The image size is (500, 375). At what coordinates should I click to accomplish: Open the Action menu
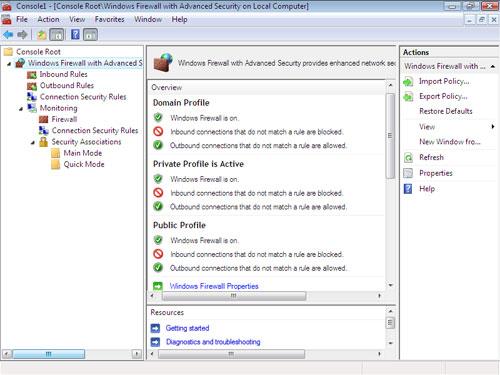point(48,19)
